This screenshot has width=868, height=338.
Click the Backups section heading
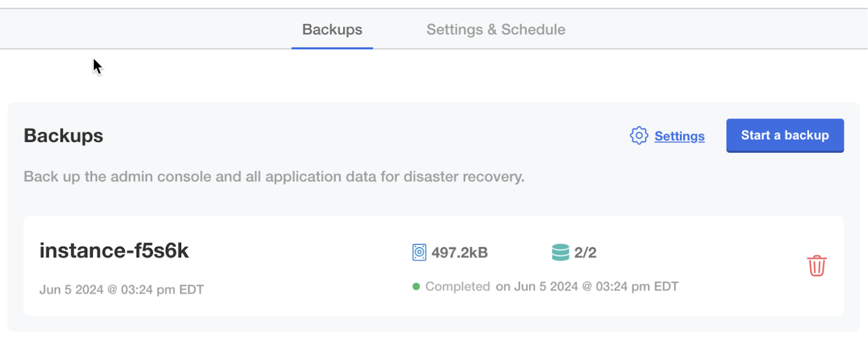[x=63, y=135]
